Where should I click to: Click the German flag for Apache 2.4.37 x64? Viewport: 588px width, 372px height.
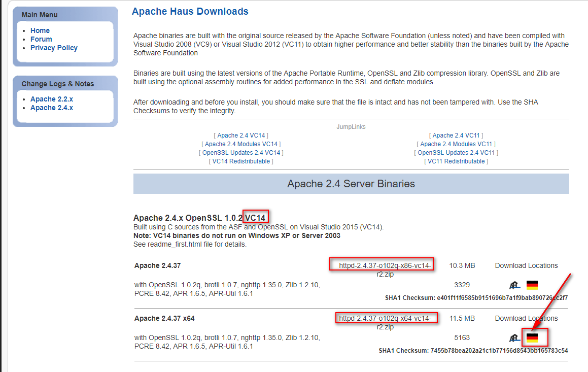[532, 338]
